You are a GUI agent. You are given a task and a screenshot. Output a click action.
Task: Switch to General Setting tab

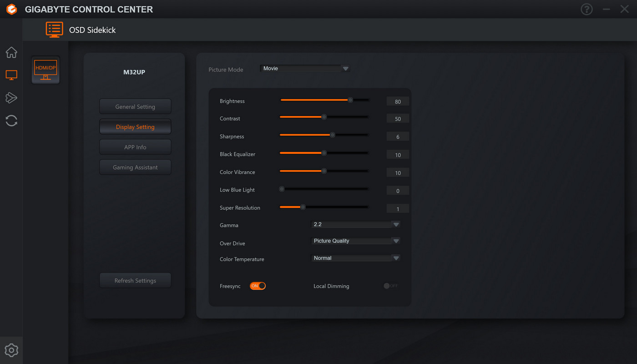point(135,106)
